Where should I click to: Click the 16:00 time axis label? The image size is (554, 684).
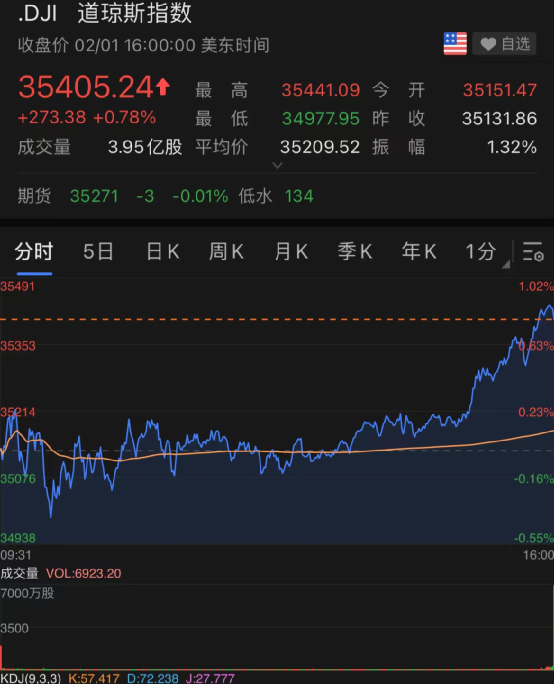click(x=538, y=555)
